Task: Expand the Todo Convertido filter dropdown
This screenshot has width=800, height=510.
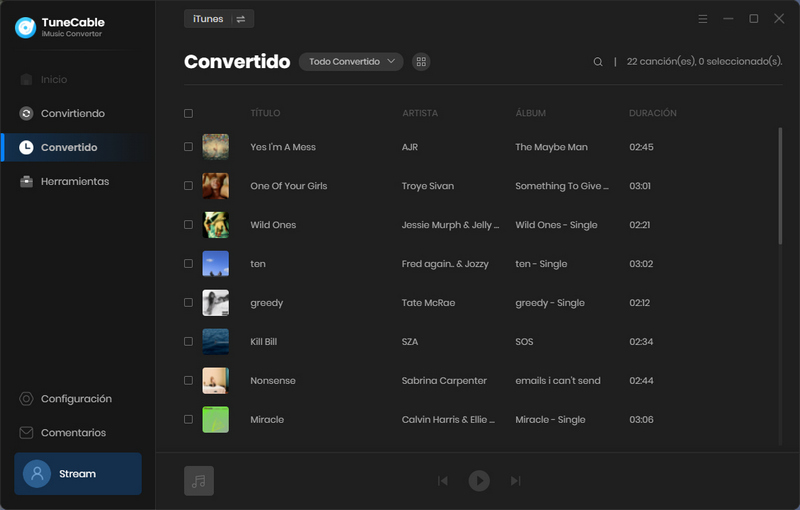Action: pos(351,62)
